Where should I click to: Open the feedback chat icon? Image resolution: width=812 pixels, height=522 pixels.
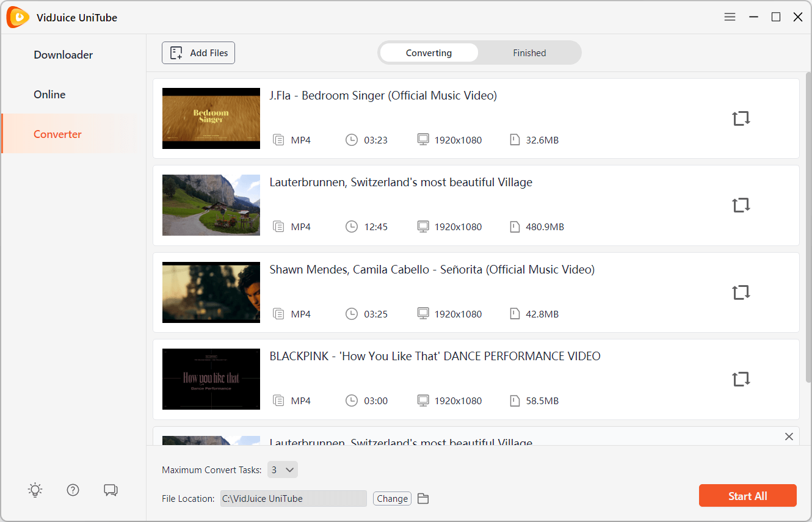click(111, 490)
